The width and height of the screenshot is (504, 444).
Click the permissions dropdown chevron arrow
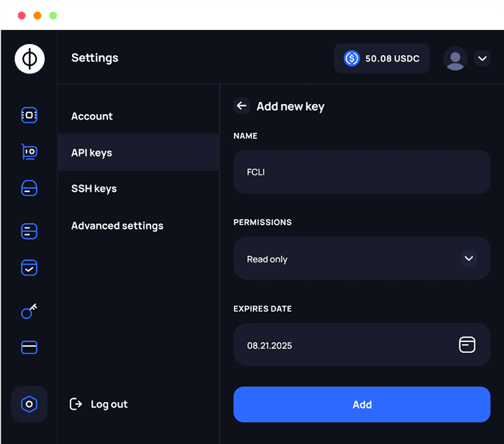[469, 258]
